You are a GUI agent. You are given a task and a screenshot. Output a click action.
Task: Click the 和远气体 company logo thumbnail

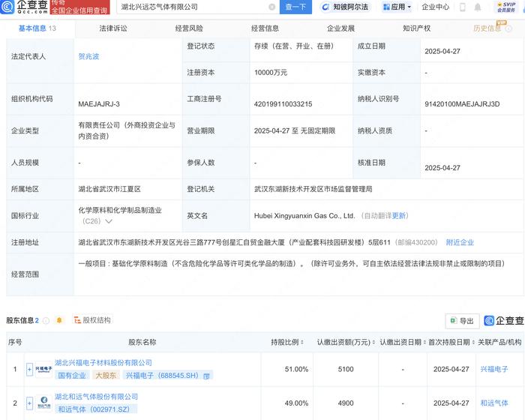point(43,403)
